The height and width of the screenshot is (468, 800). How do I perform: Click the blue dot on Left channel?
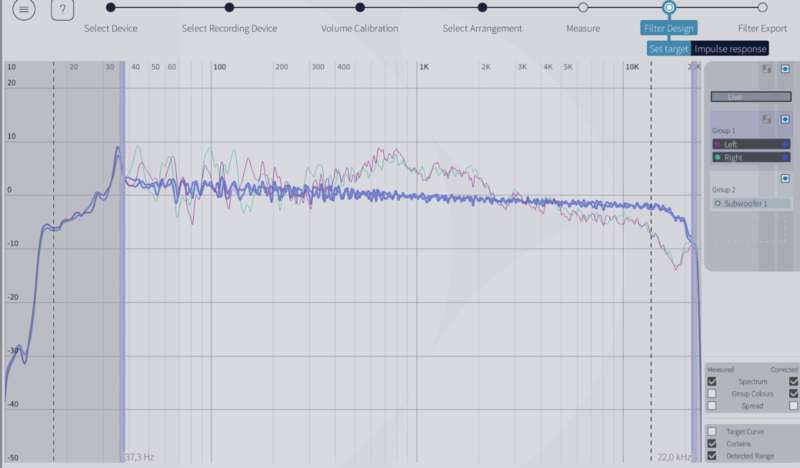786,144
